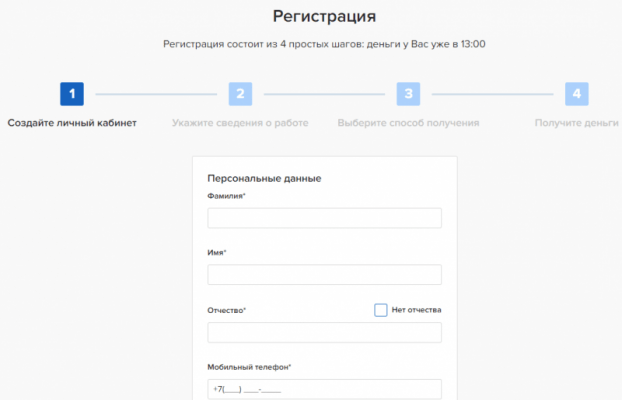Viewport: 622px width, 400px height.
Task: Open the 'Создайте личный кабинет' step label
Action: click(x=72, y=123)
